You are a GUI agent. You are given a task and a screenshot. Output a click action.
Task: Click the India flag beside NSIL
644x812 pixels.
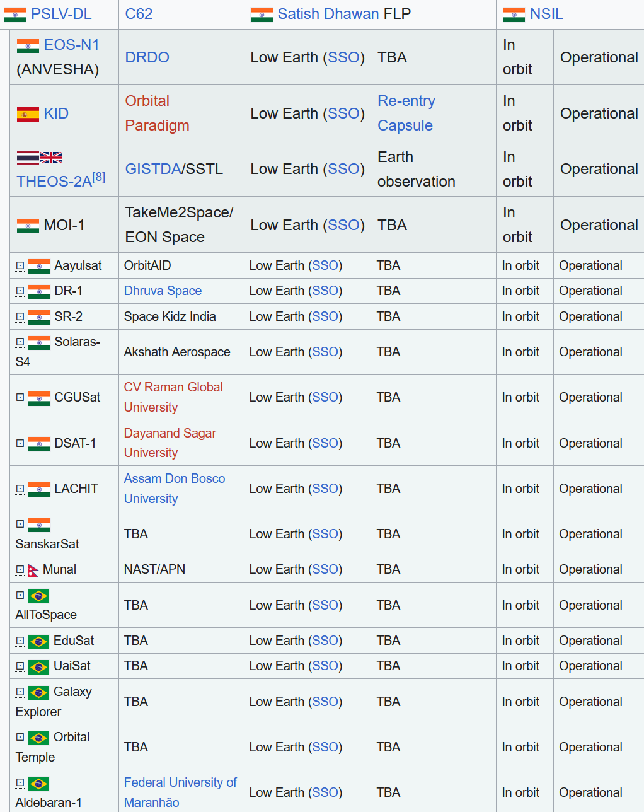514,14
